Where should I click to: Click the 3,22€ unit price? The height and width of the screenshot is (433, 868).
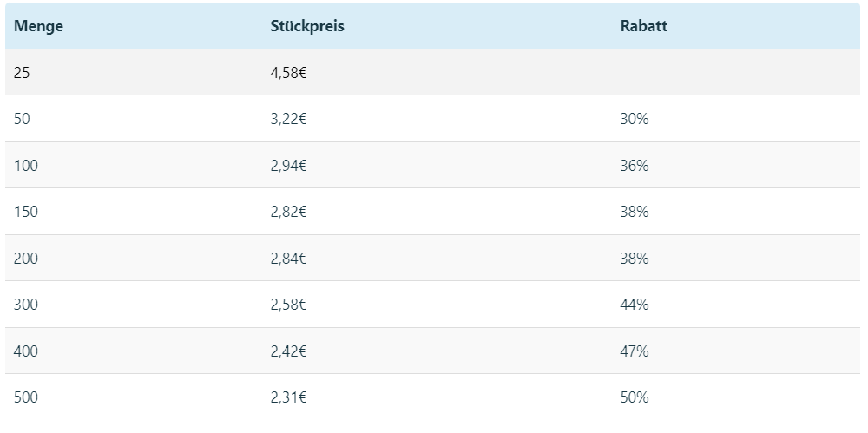288,119
